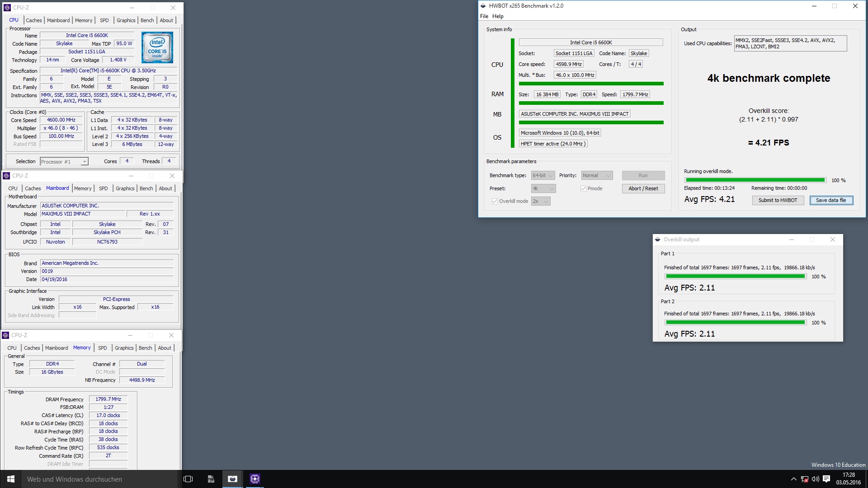Switch to Caches tab in top CPU-Z window
Viewport: 868px width, 488px height.
coord(33,20)
